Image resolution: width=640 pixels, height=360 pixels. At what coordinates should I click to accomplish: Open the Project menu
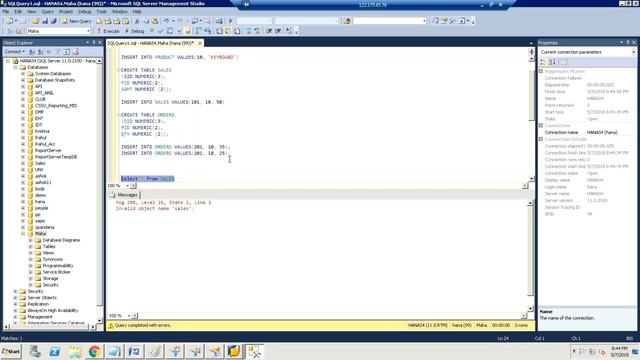pyautogui.click(x=66, y=12)
